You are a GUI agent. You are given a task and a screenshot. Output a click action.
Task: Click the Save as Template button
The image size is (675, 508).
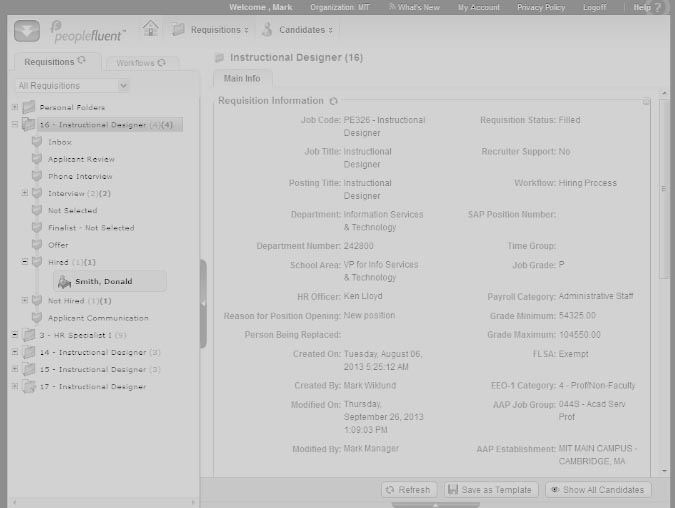(x=491, y=490)
